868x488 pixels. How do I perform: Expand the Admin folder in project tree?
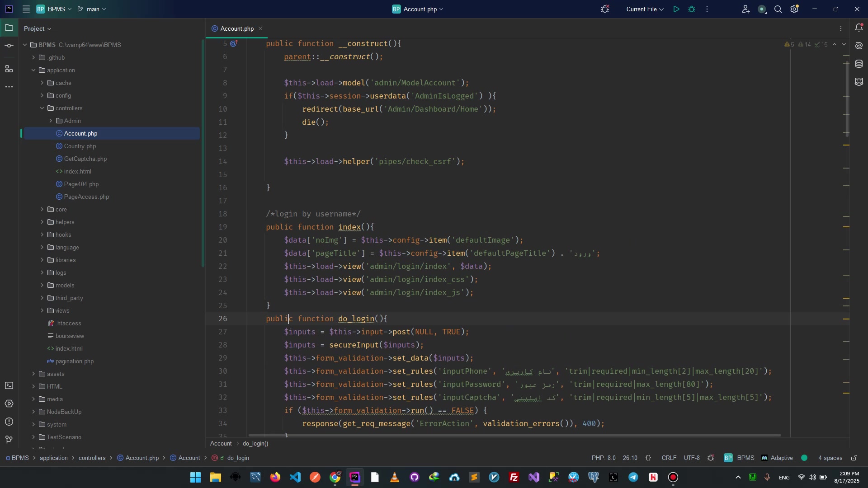[x=51, y=121]
